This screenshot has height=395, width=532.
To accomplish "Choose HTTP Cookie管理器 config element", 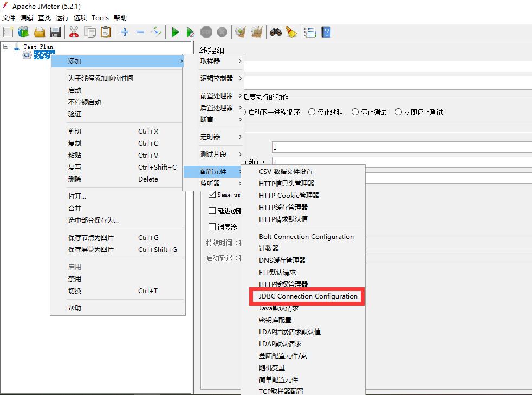I will coord(289,196).
